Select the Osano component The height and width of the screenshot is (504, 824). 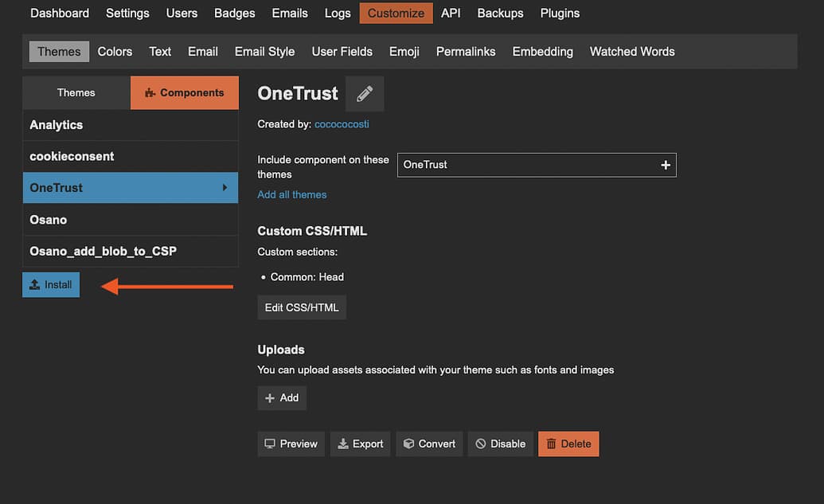(131, 220)
